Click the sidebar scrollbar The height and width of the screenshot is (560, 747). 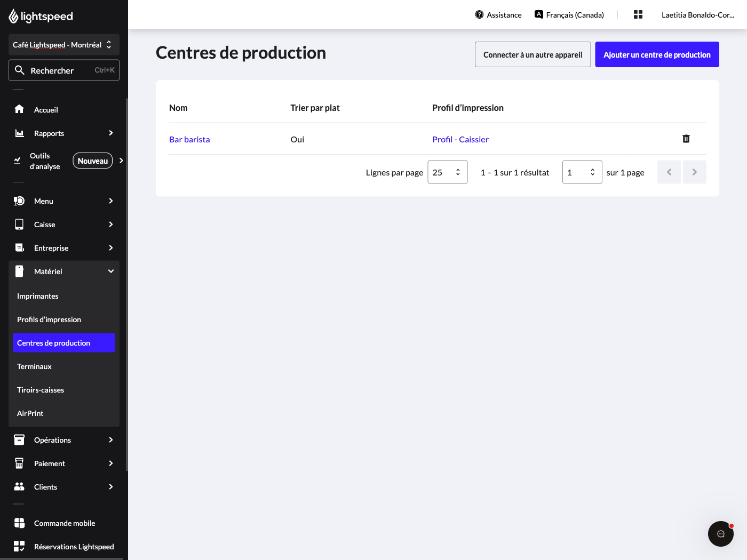coord(126,284)
